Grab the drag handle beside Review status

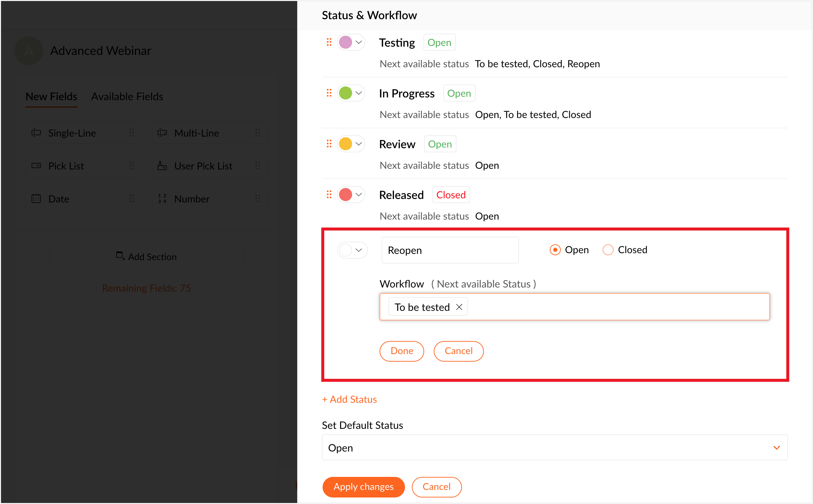tap(329, 144)
